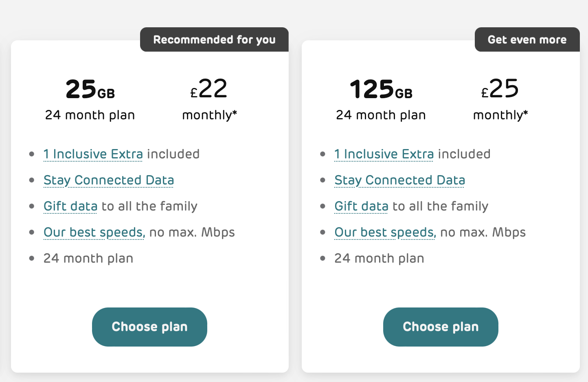Image resolution: width=588 pixels, height=382 pixels.
Task: Click "monthly*" text under the £25 price
Action: pos(500,115)
